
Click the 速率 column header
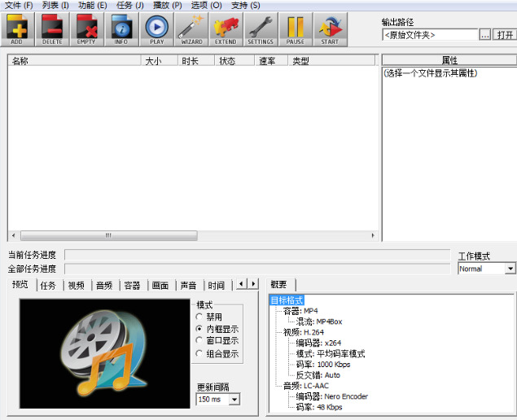pos(271,61)
